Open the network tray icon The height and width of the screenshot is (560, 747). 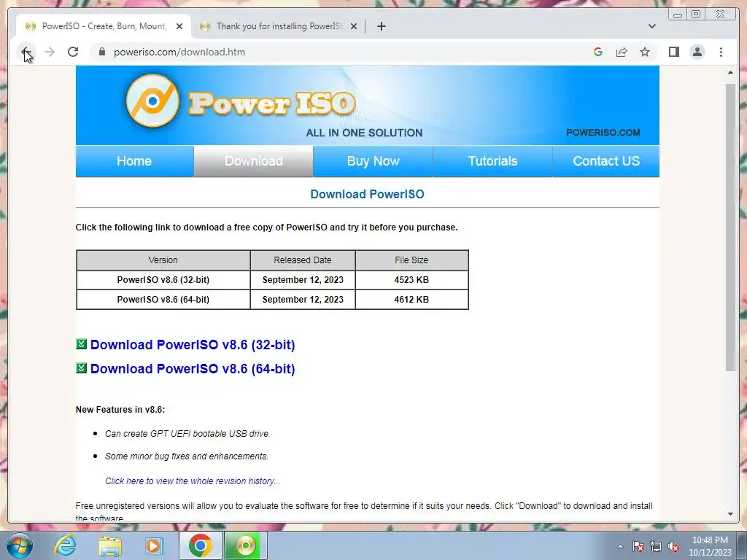pos(656,547)
